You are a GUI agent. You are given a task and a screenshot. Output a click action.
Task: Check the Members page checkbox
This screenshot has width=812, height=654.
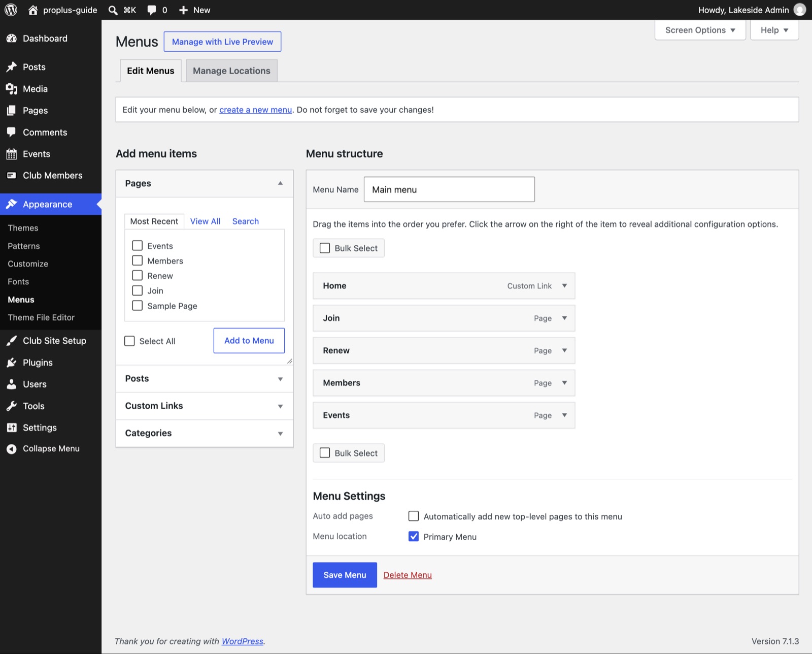pos(138,260)
